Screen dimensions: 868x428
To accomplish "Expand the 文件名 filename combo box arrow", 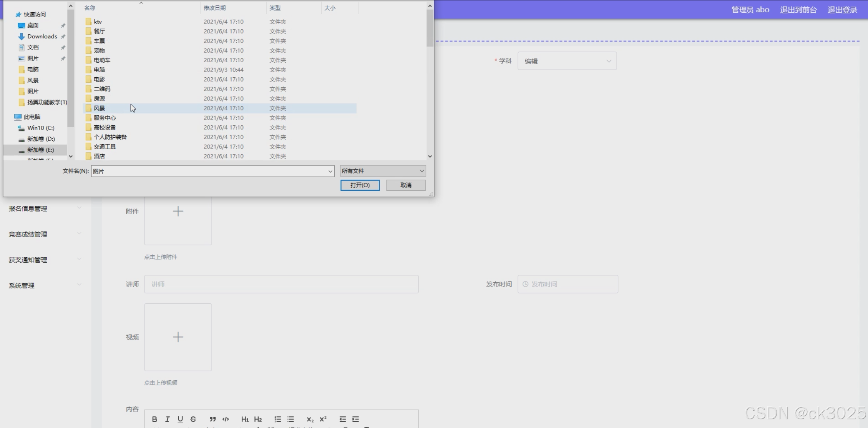I will tap(330, 172).
